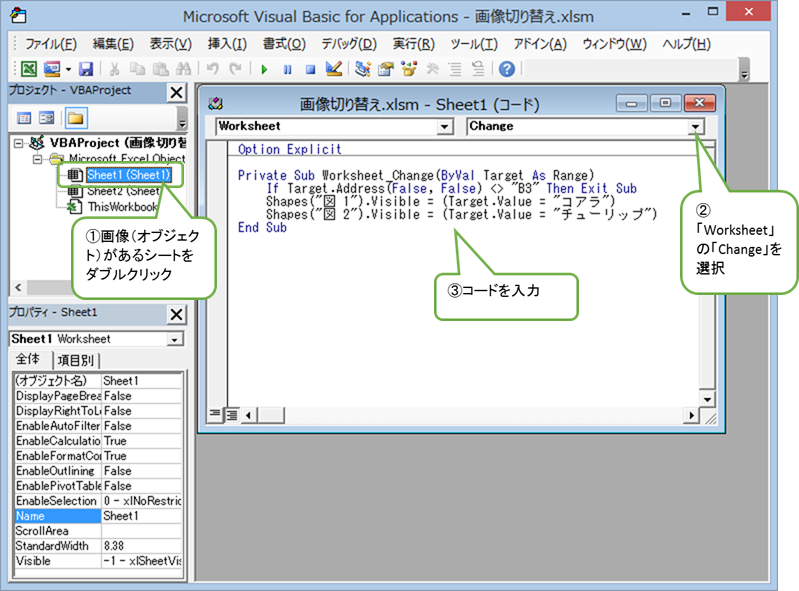
Task: Close the Properties - Sheet1 panel
Action: (x=176, y=314)
